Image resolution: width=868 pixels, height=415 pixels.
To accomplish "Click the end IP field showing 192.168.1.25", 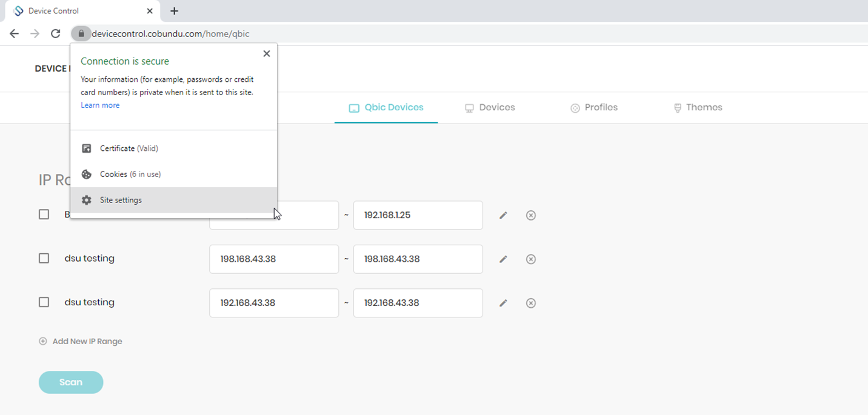I will click(x=418, y=215).
